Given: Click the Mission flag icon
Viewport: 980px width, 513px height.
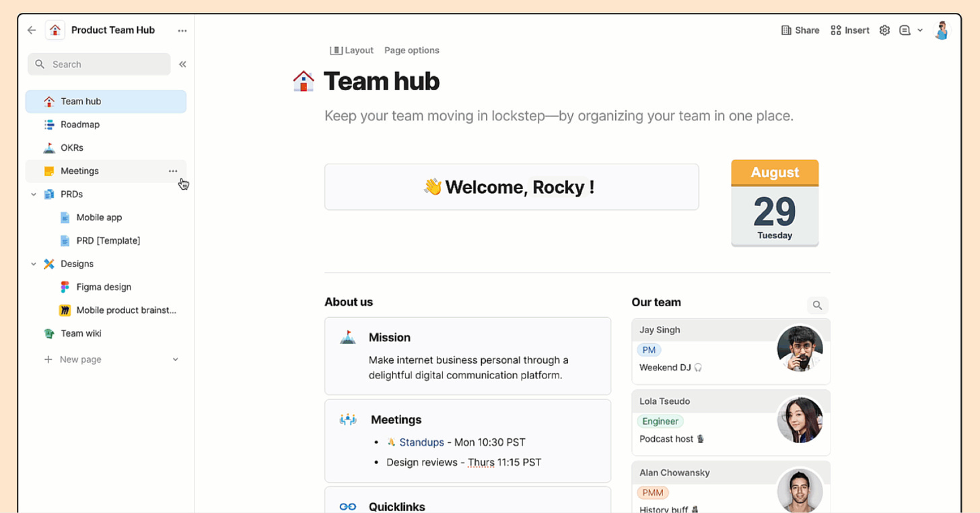Looking at the screenshot, I should pyautogui.click(x=348, y=337).
